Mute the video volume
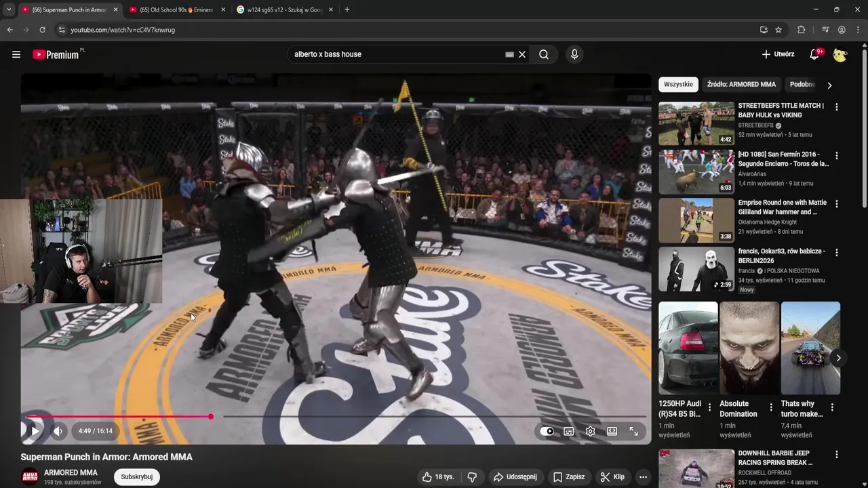This screenshot has width=868, height=488. click(58, 431)
